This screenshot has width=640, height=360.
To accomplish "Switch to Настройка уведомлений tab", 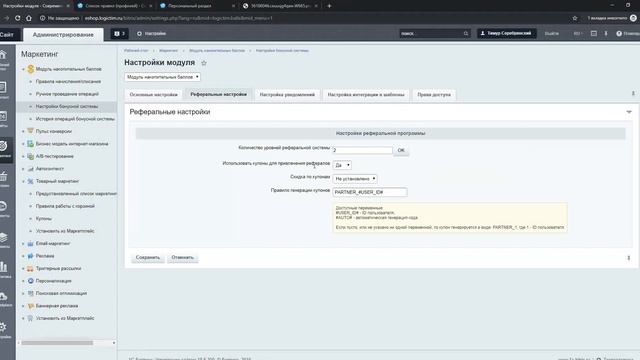I will (287, 95).
